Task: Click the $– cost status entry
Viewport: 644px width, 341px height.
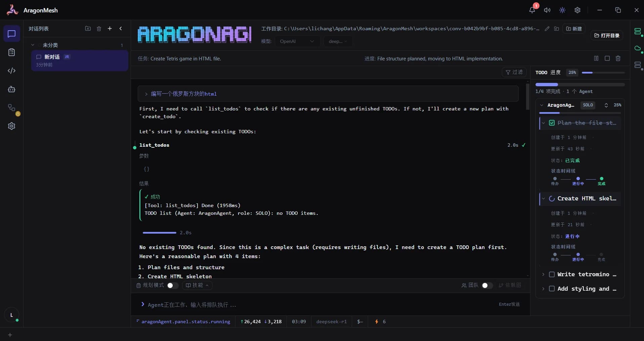Action: tap(360, 322)
